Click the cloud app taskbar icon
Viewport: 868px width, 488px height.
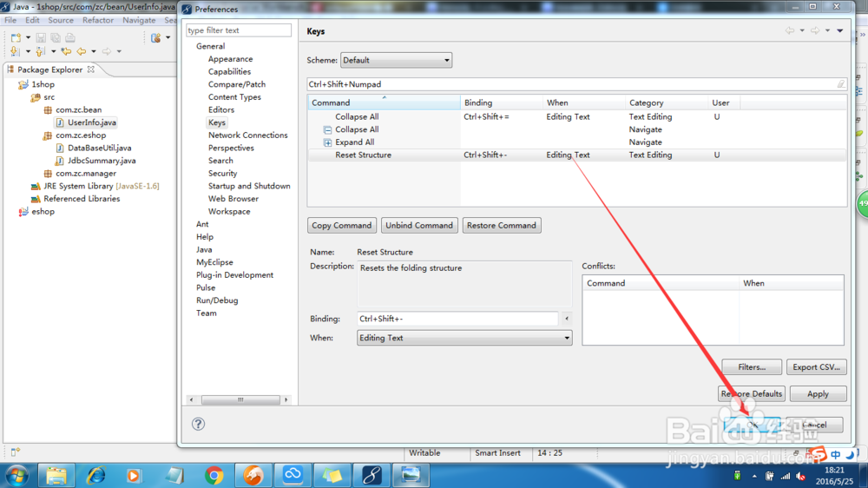pyautogui.click(x=293, y=475)
